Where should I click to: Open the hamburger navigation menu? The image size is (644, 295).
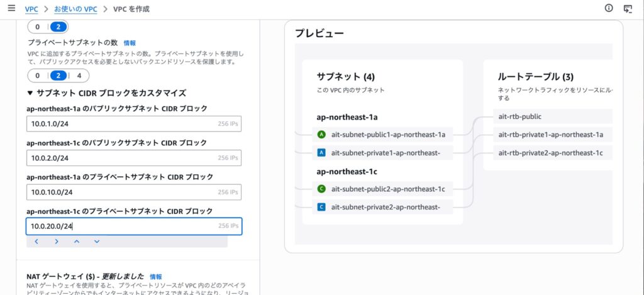pyautogui.click(x=11, y=9)
